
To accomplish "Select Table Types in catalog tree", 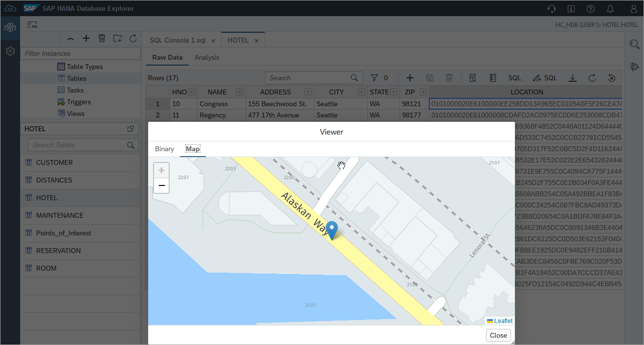I will tap(85, 67).
